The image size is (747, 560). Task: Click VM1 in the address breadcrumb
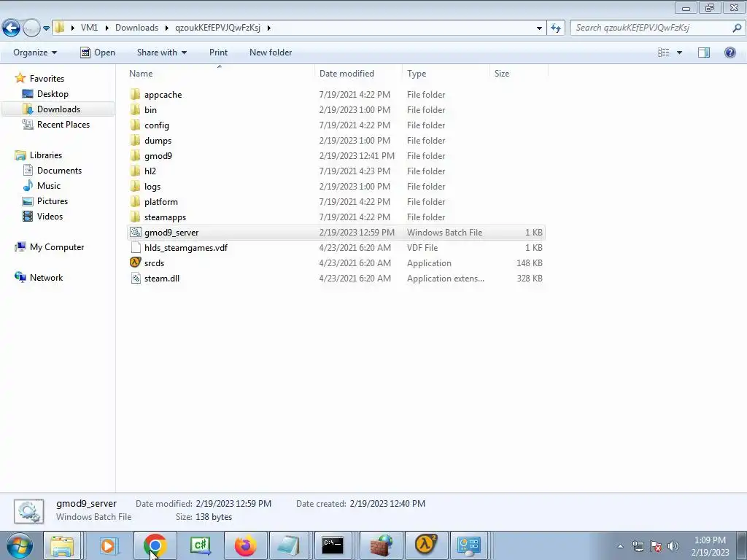(89, 28)
